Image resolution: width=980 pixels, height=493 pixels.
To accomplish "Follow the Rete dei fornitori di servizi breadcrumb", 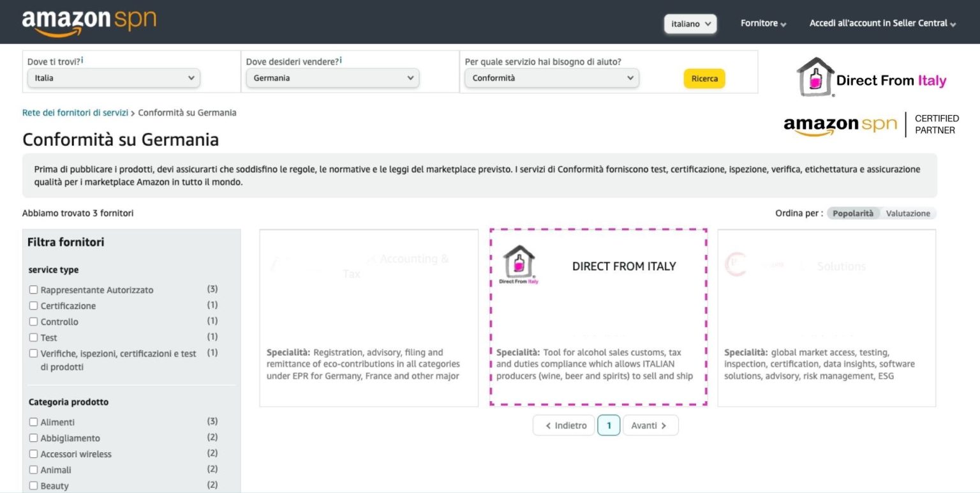I will pyautogui.click(x=75, y=113).
